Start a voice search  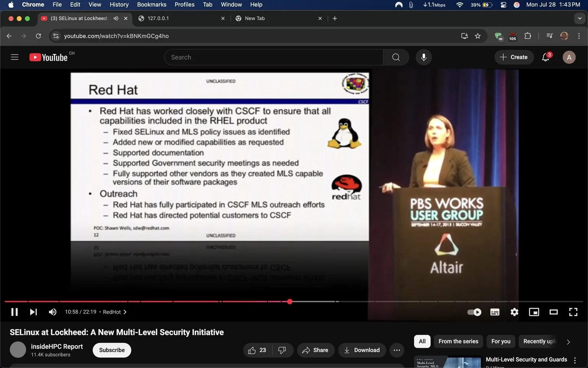tap(423, 57)
